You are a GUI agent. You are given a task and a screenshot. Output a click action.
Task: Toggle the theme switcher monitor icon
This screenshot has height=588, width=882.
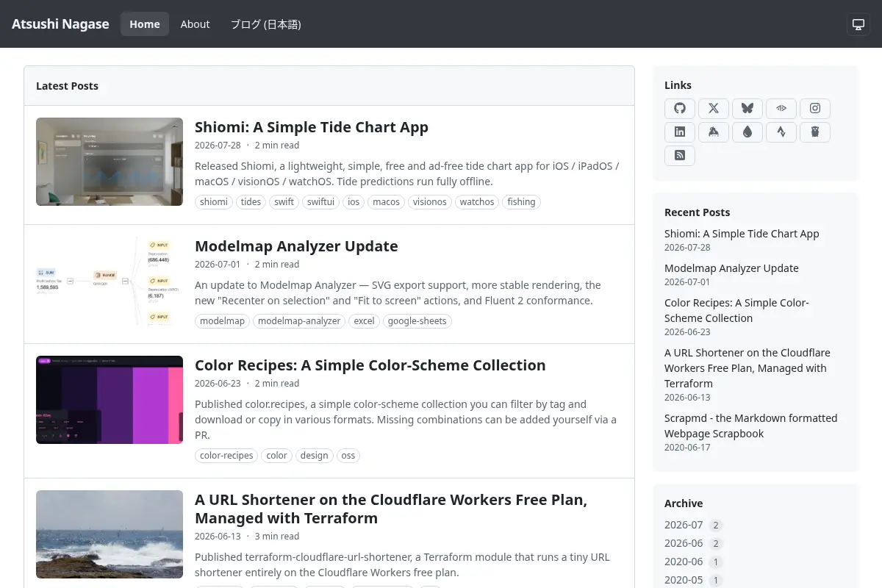pos(858,24)
